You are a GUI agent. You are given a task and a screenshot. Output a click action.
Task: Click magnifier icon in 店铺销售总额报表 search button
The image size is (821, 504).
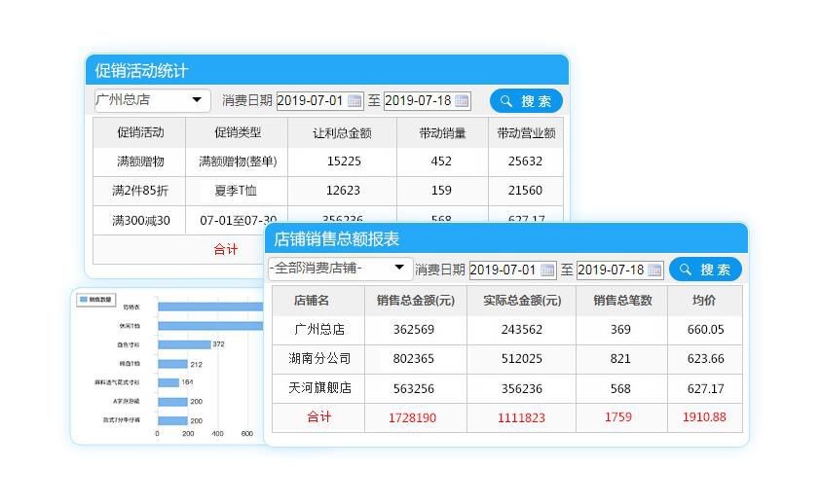pos(686,270)
